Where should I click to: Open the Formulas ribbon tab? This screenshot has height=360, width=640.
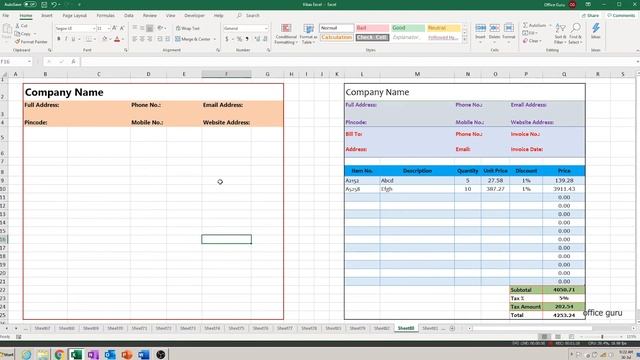(x=105, y=16)
